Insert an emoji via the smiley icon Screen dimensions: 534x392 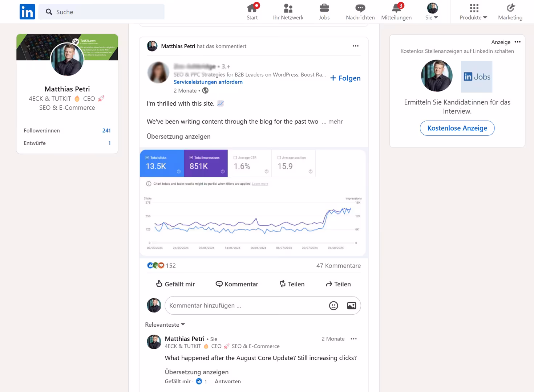pos(333,305)
